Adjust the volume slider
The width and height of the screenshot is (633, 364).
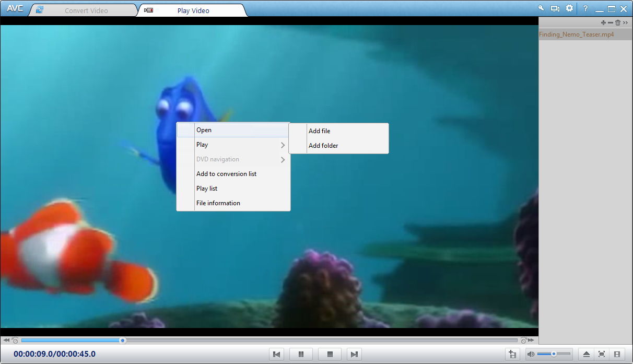click(554, 354)
